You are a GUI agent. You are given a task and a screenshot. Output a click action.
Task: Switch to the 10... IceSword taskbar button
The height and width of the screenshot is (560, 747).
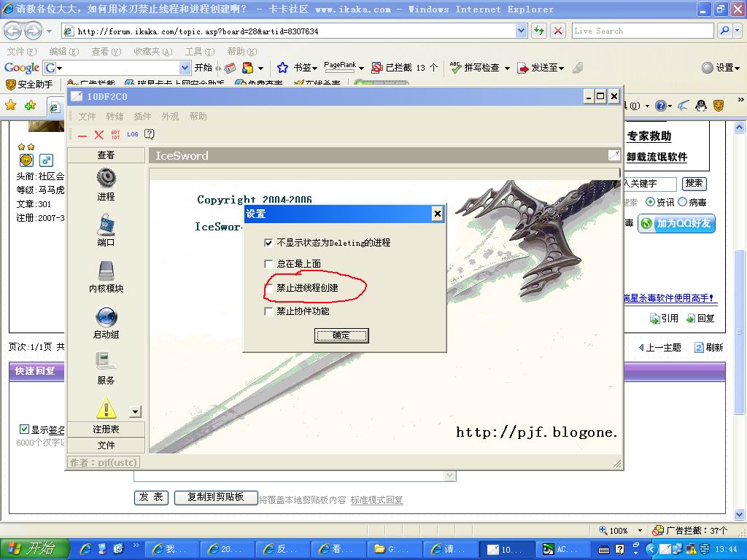(507, 550)
